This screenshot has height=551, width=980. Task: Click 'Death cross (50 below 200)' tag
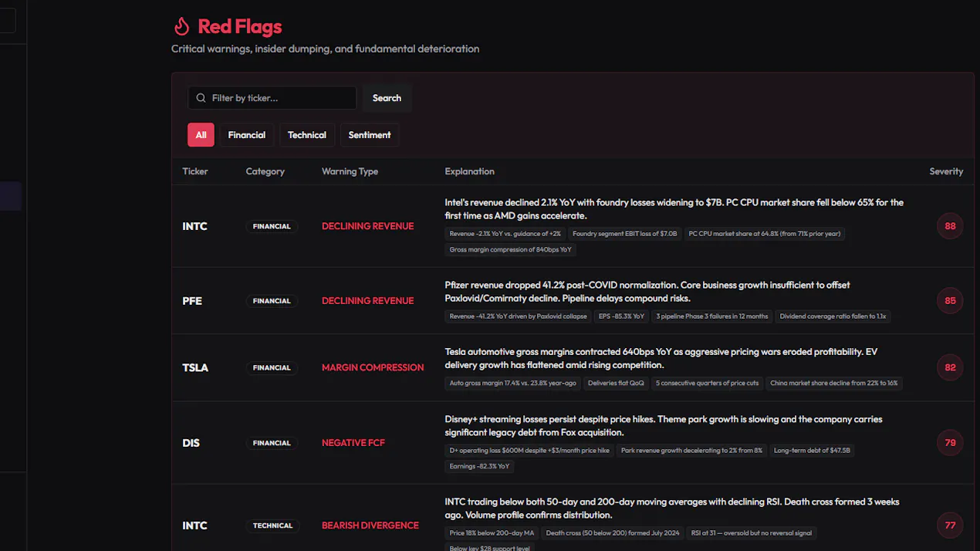pos(613,532)
